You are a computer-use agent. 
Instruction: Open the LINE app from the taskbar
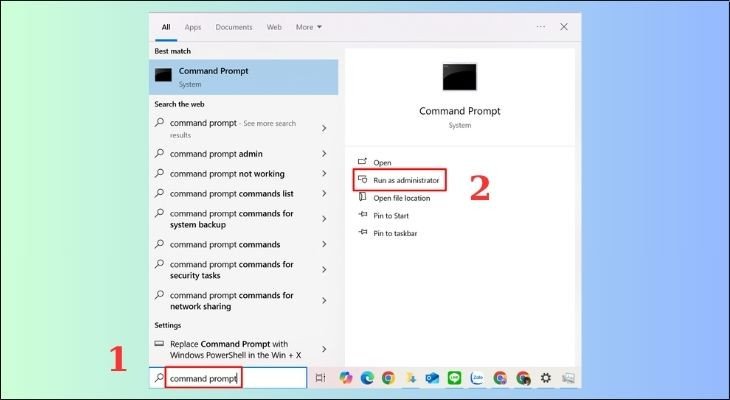(x=454, y=378)
